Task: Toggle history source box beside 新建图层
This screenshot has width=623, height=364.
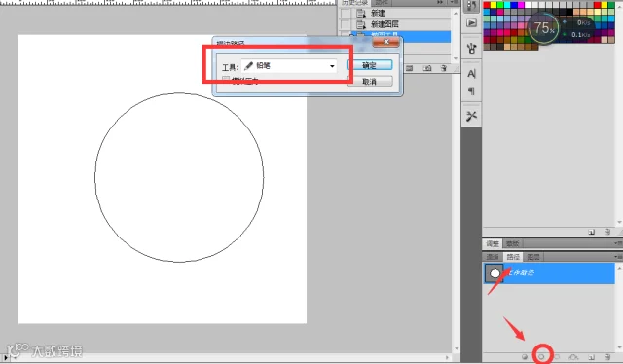Action: coord(346,24)
